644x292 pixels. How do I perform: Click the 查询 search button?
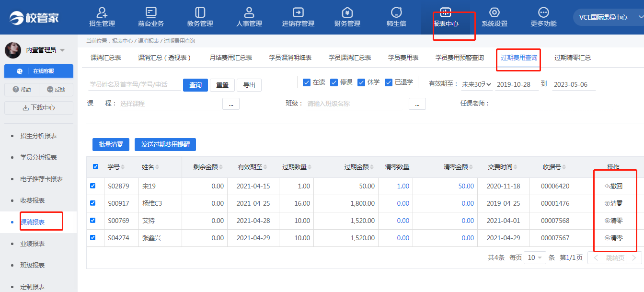[195, 85]
